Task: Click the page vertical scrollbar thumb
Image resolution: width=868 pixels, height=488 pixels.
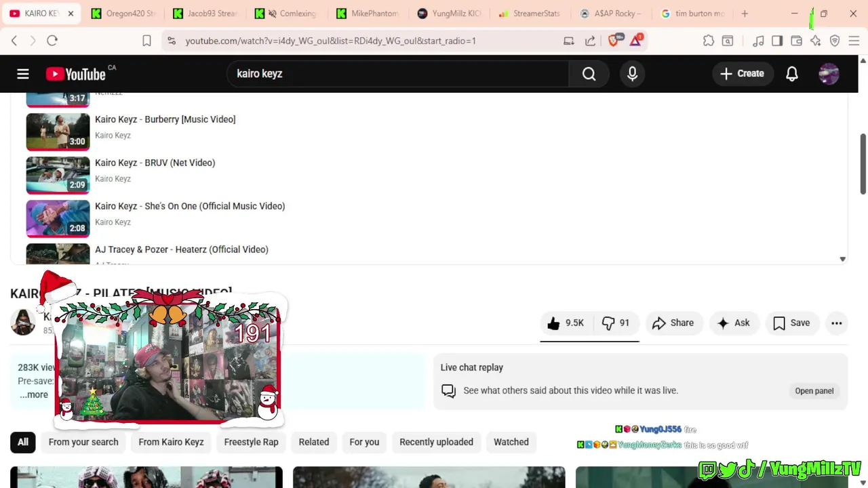Action: click(x=863, y=163)
